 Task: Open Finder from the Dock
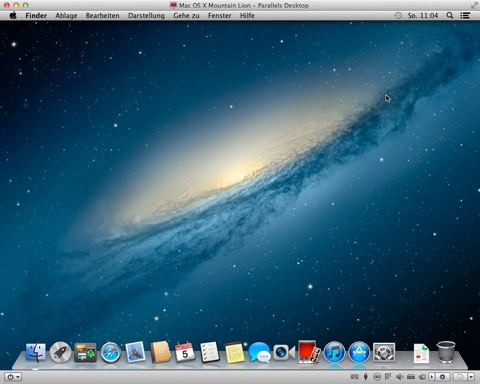36,353
